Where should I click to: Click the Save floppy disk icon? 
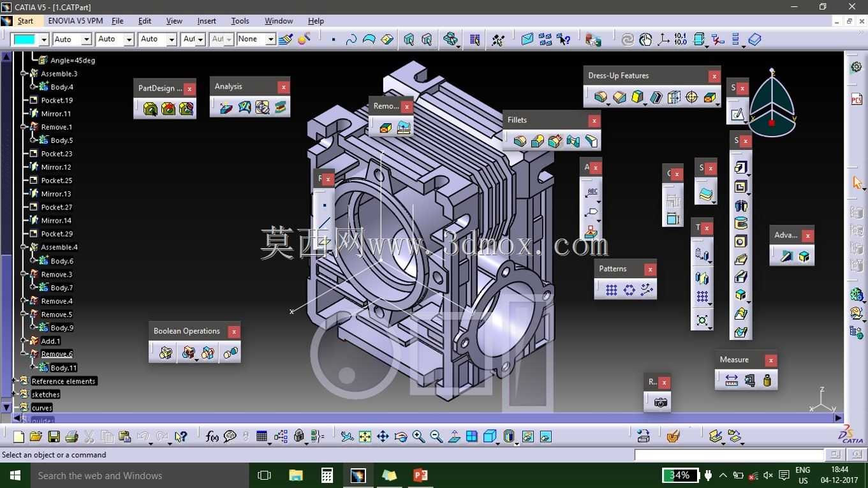54,436
